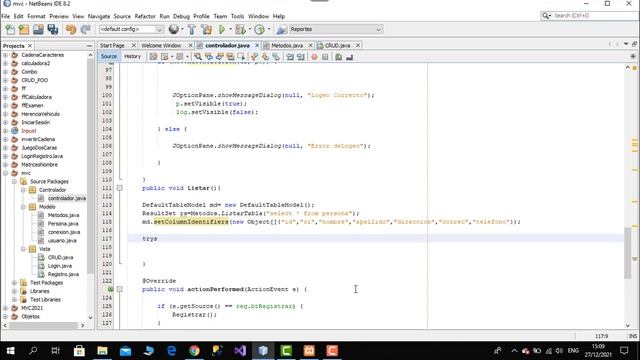Click the Shift Line Right icon
The image size is (640, 360).
pyautogui.click(x=301, y=57)
